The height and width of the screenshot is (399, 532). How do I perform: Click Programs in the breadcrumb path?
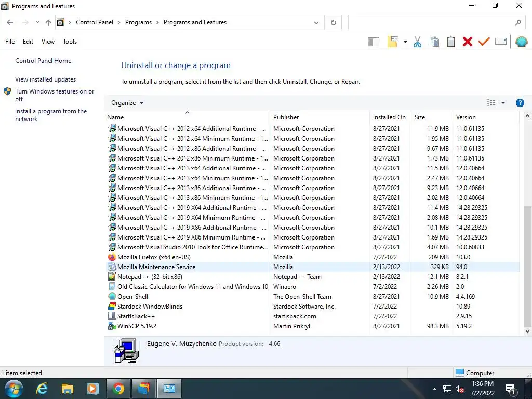coord(138,22)
